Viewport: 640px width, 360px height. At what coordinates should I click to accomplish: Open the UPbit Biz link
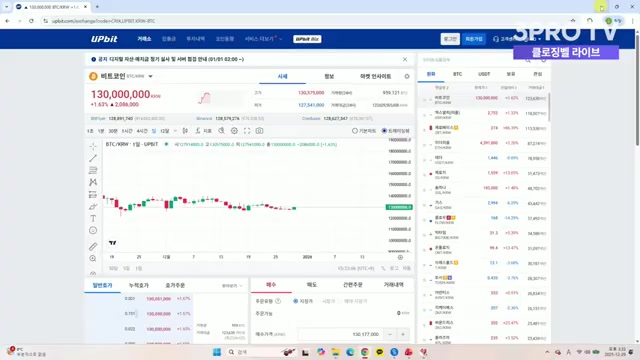[x=307, y=39]
